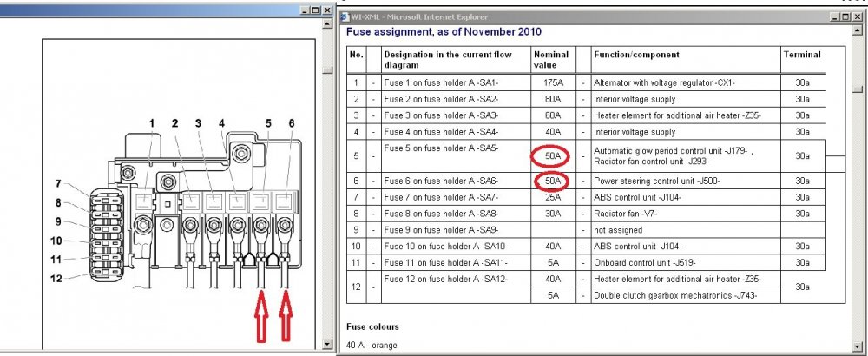Click scroll-down arrow in fuse diagram window

(x=328, y=345)
